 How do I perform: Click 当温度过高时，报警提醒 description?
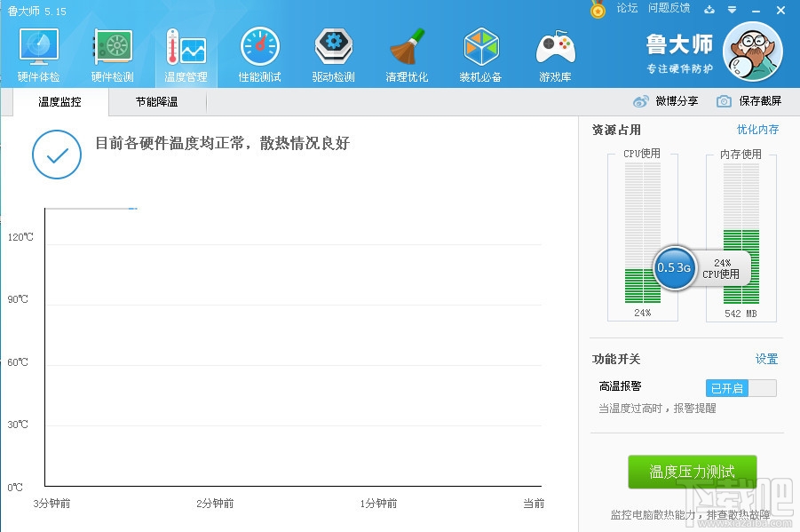point(657,409)
